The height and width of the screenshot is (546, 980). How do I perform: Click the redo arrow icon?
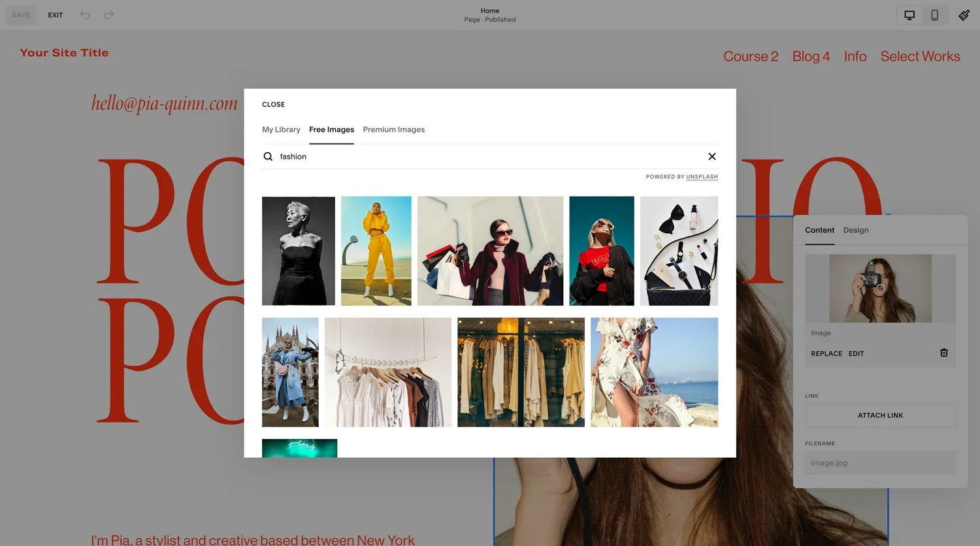pos(109,15)
